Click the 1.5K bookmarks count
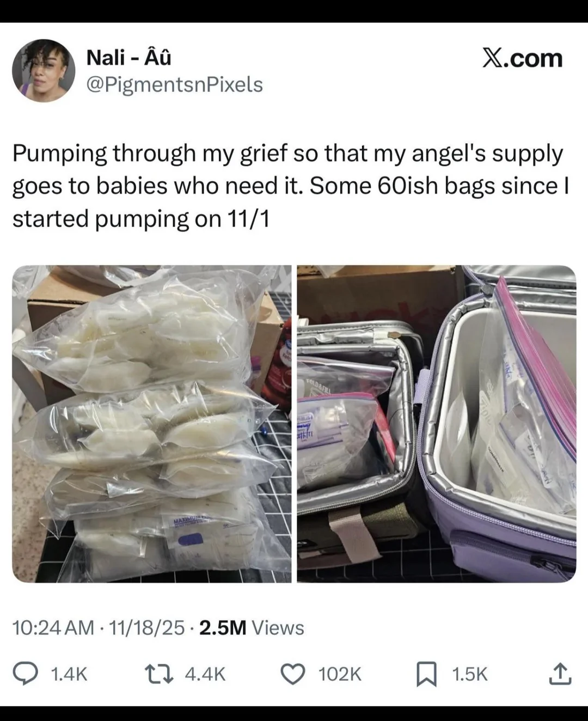 [470, 674]
